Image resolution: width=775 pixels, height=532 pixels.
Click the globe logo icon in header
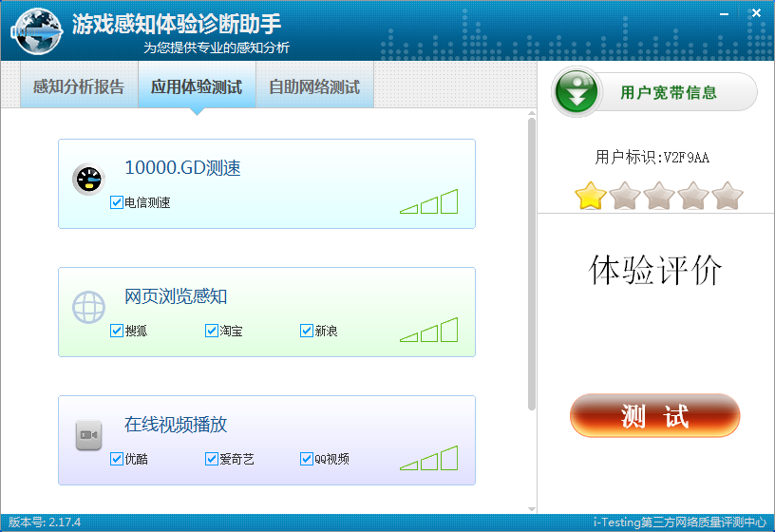pos(38,31)
